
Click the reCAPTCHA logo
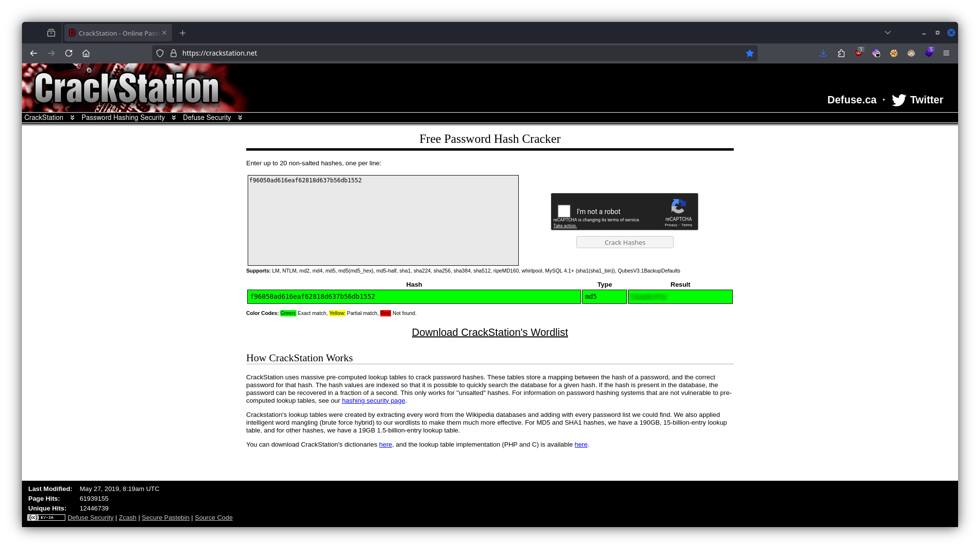tap(678, 206)
